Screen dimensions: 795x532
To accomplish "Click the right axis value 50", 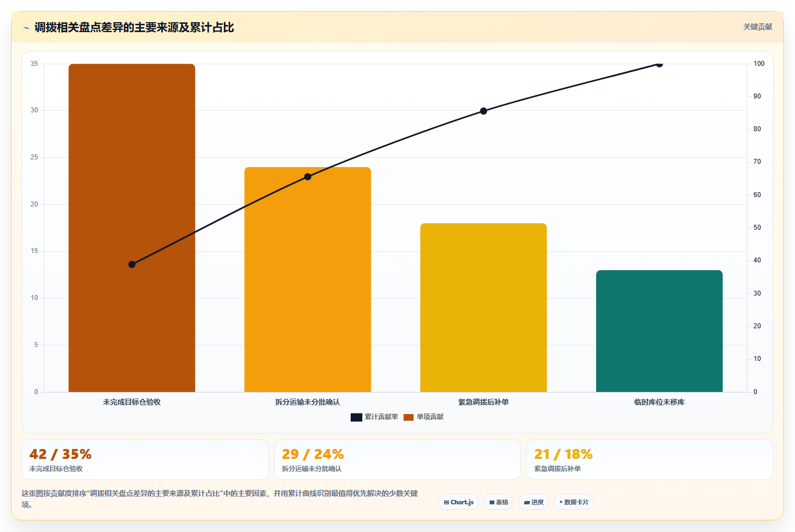I will point(757,228).
